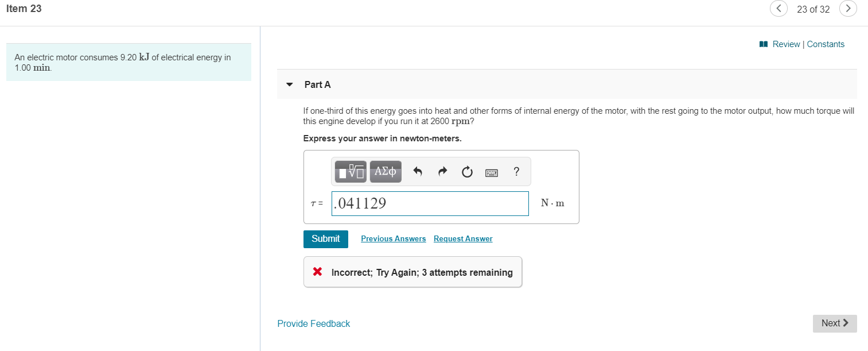Click the undo arrow in the answer toolbar
This screenshot has width=868, height=351.
(418, 171)
